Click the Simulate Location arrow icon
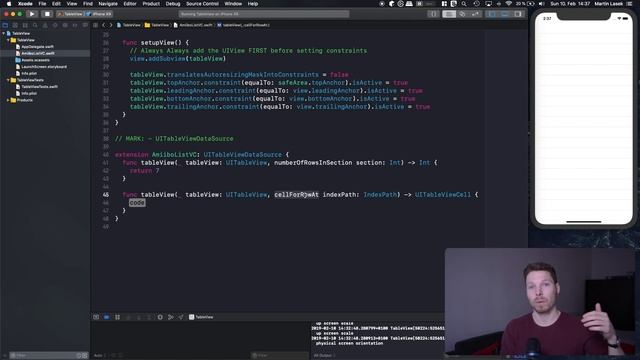 [181, 317]
